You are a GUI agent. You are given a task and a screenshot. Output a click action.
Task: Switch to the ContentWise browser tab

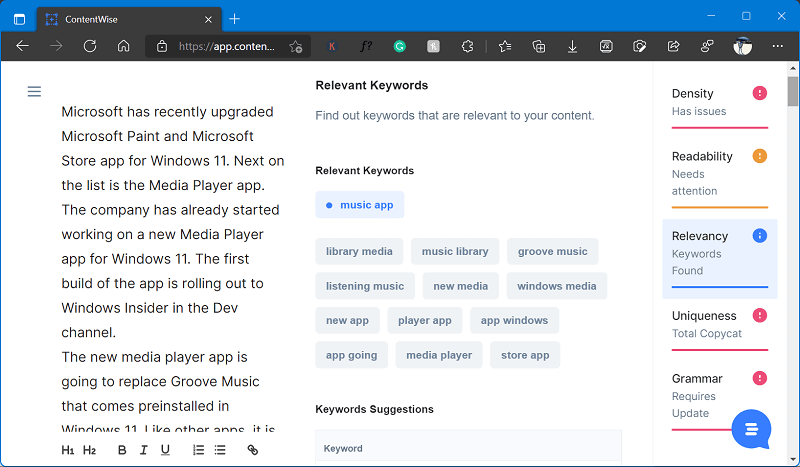(129, 19)
